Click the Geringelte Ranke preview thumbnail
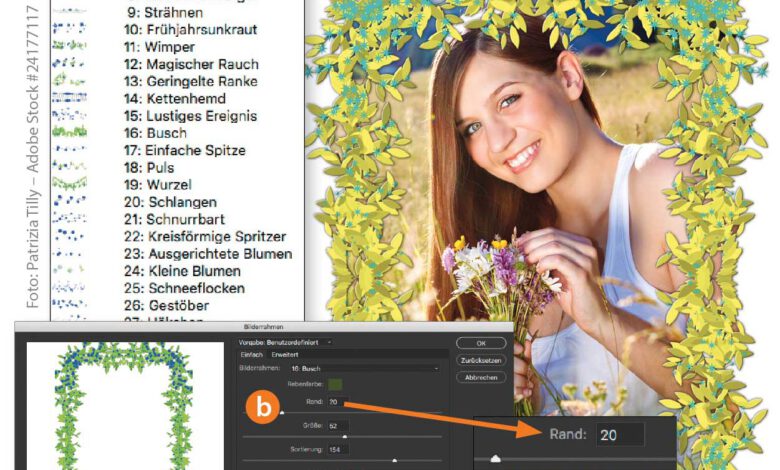780x470 pixels. [70, 80]
